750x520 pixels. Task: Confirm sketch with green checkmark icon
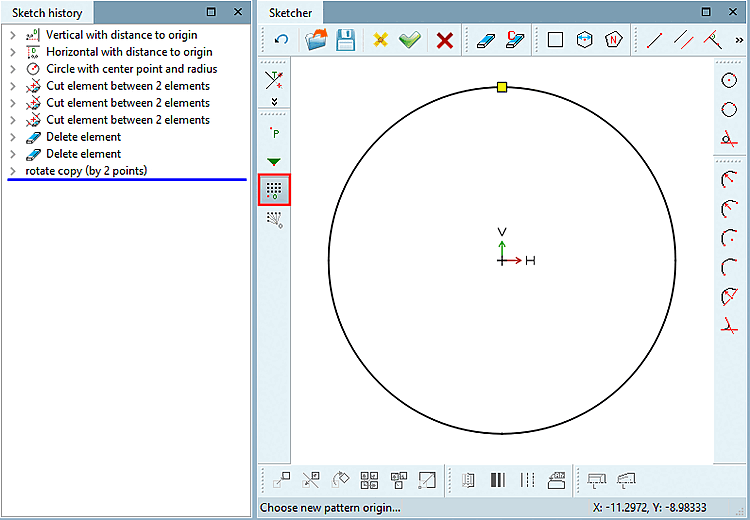point(409,40)
